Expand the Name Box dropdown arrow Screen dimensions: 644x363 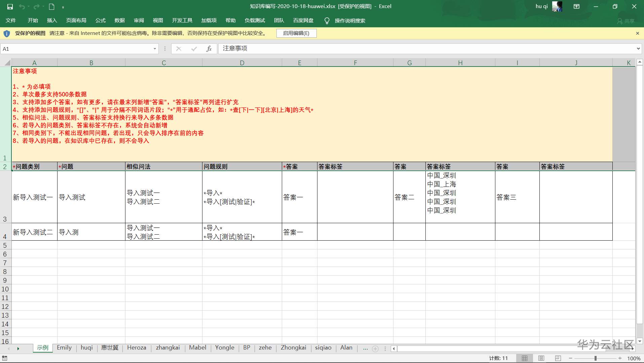point(155,49)
